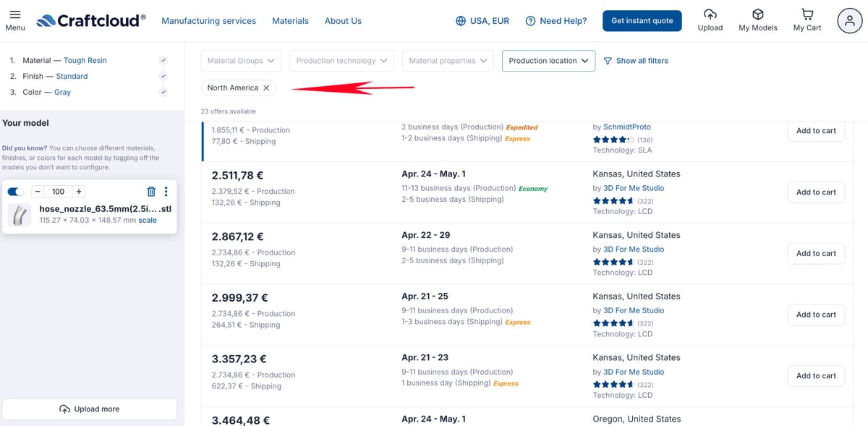Open the Production technology dropdown
868x426 pixels.
tap(341, 61)
